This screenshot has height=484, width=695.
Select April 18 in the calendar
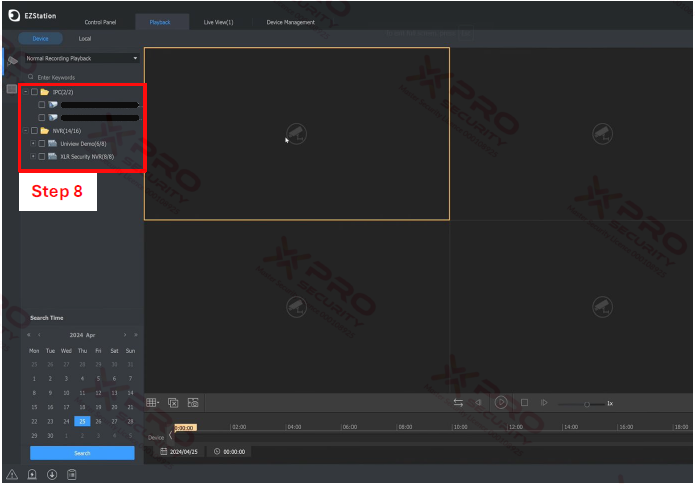pyautogui.click(x=82, y=407)
